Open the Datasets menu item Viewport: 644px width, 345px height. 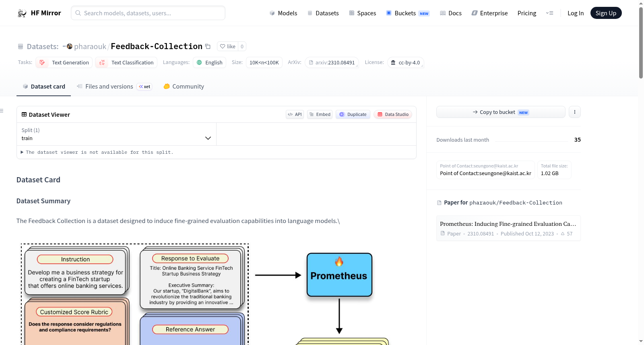point(323,13)
